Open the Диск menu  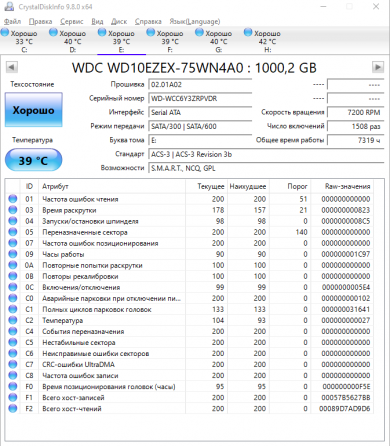coord(119,22)
